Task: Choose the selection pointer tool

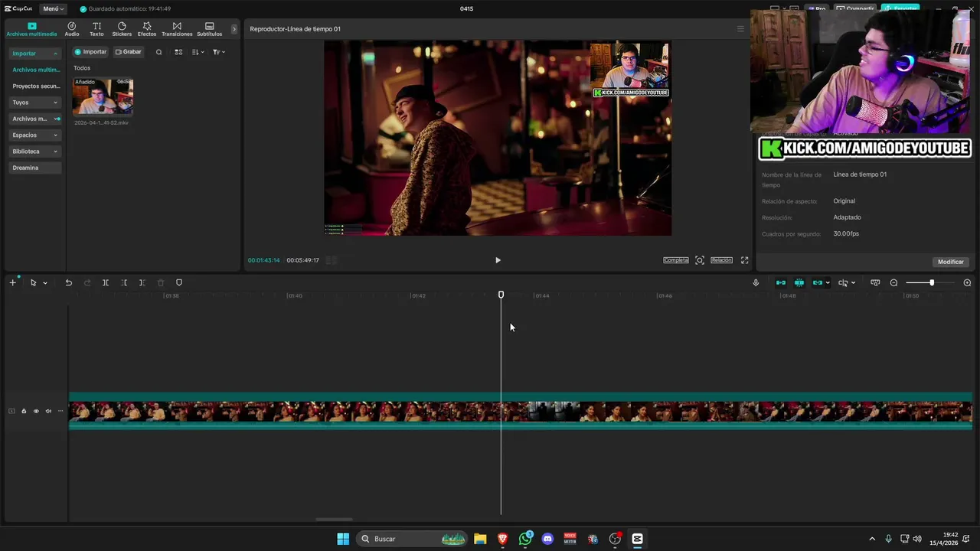Action: click(x=33, y=282)
